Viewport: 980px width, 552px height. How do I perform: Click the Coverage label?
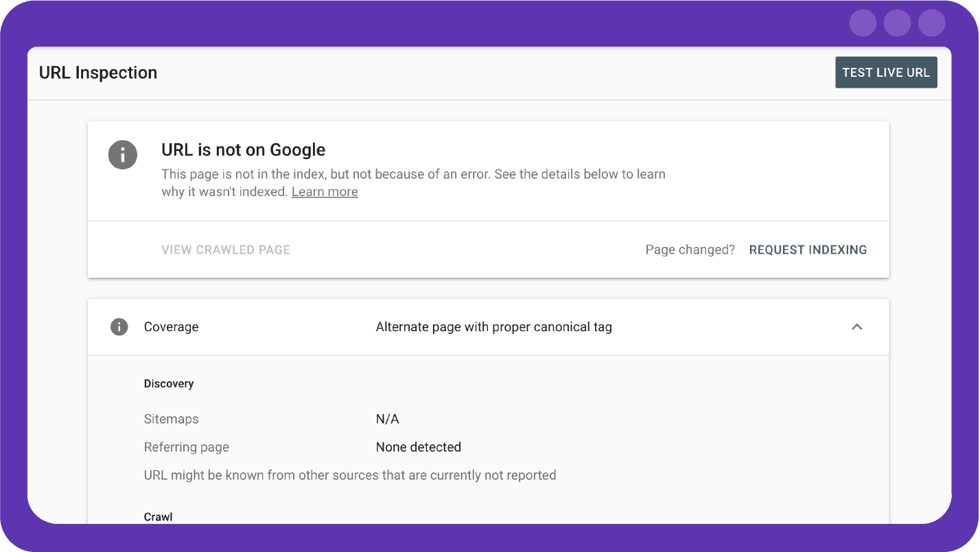coord(172,327)
